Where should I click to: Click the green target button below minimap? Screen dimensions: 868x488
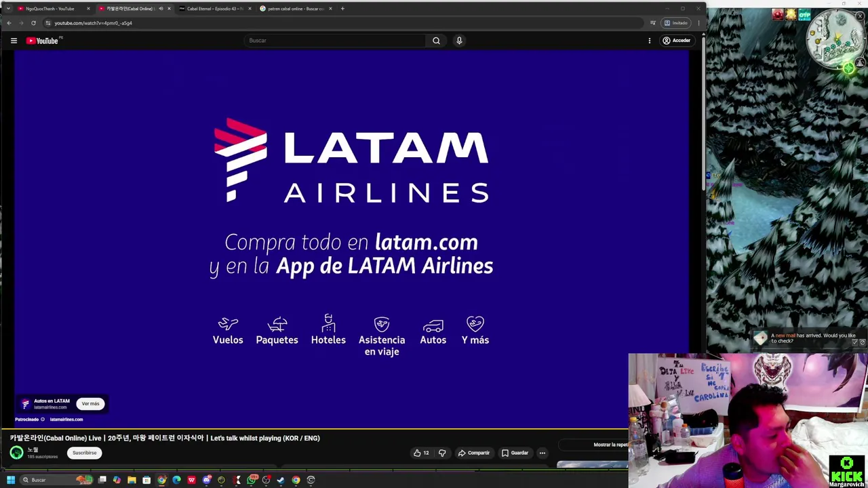848,68
